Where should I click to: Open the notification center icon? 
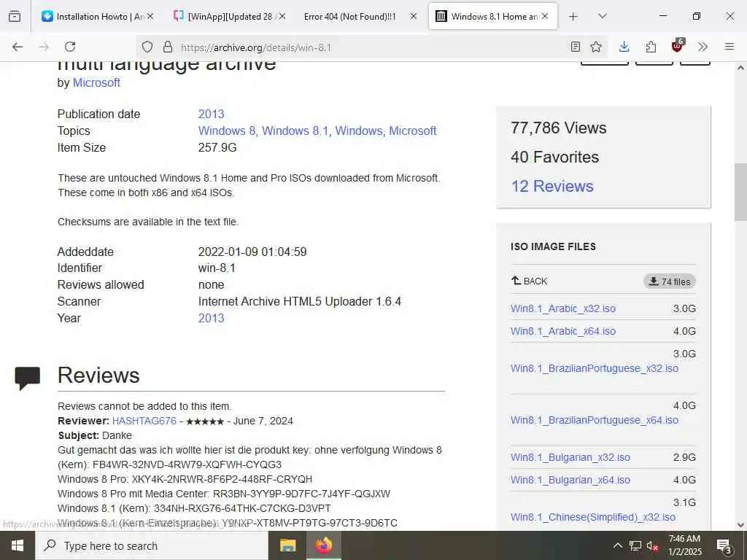tap(724, 545)
